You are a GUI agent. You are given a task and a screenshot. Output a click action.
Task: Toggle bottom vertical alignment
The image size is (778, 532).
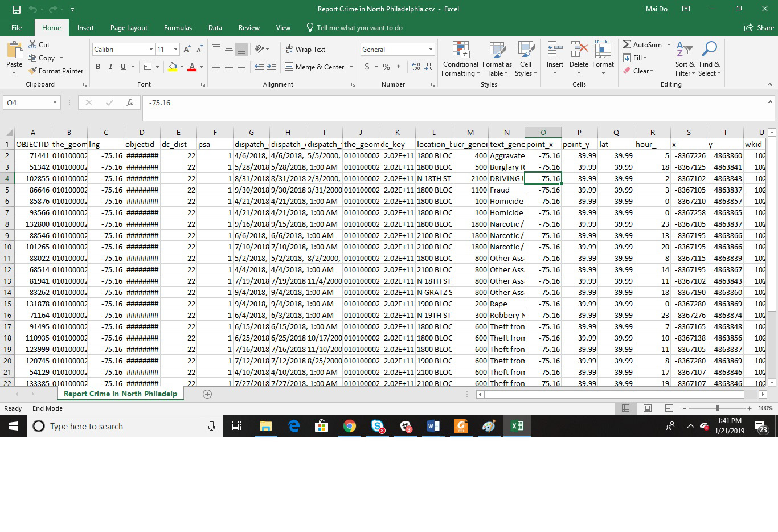click(x=241, y=50)
